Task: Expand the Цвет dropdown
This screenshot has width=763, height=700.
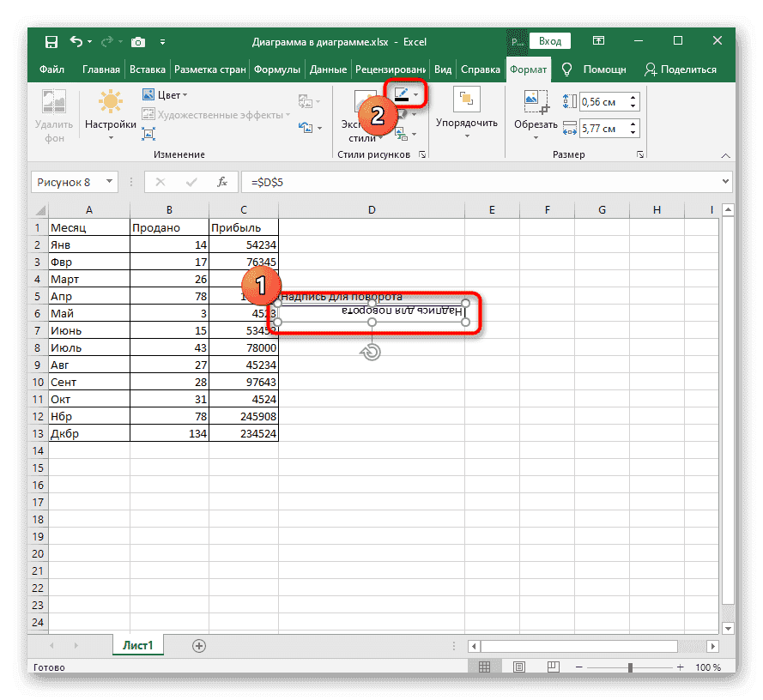Action: click(173, 95)
